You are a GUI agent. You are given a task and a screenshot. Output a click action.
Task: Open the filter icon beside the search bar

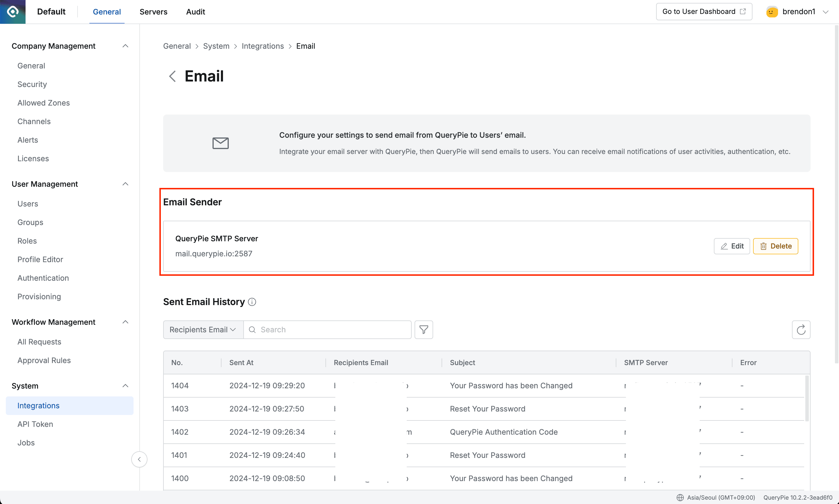click(x=424, y=329)
